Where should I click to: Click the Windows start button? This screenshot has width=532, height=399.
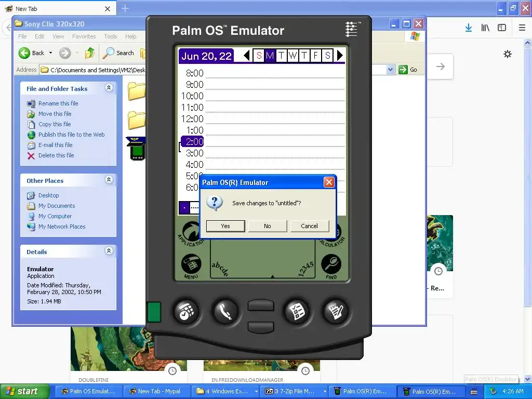coord(25,391)
